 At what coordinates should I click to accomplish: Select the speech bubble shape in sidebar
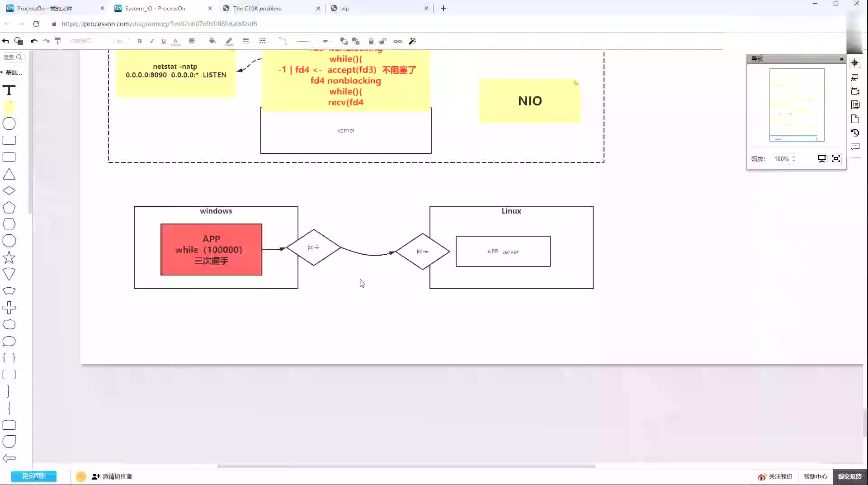(x=9, y=341)
